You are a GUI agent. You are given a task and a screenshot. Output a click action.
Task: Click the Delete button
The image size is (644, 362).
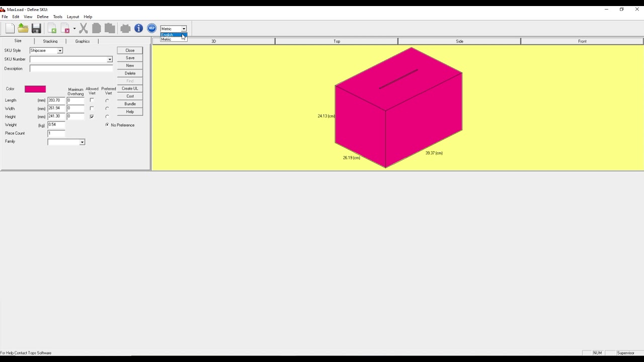point(130,73)
